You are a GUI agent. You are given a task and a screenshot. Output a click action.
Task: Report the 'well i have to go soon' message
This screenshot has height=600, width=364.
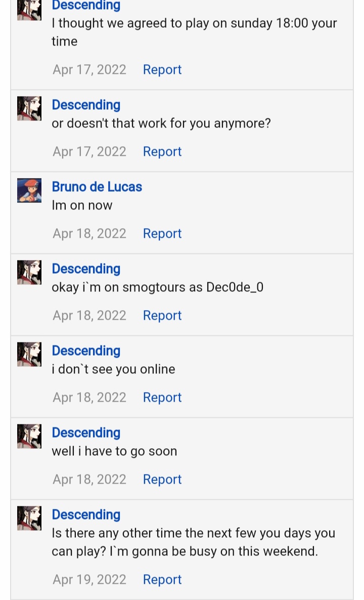(162, 479)
